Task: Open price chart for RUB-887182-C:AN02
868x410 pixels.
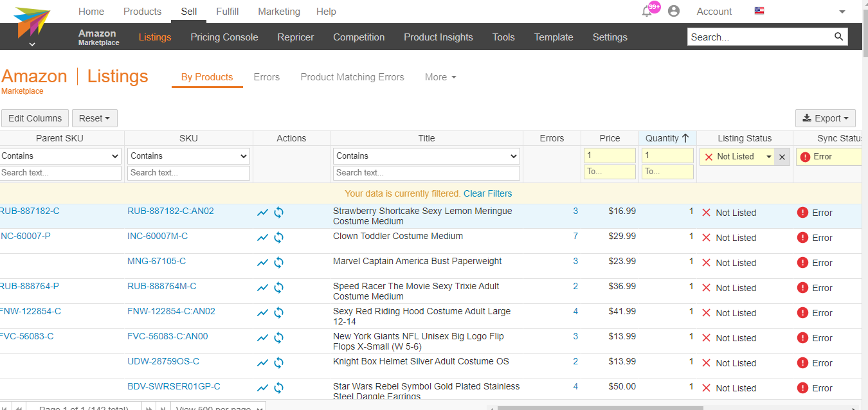Action: click(262, 213)
